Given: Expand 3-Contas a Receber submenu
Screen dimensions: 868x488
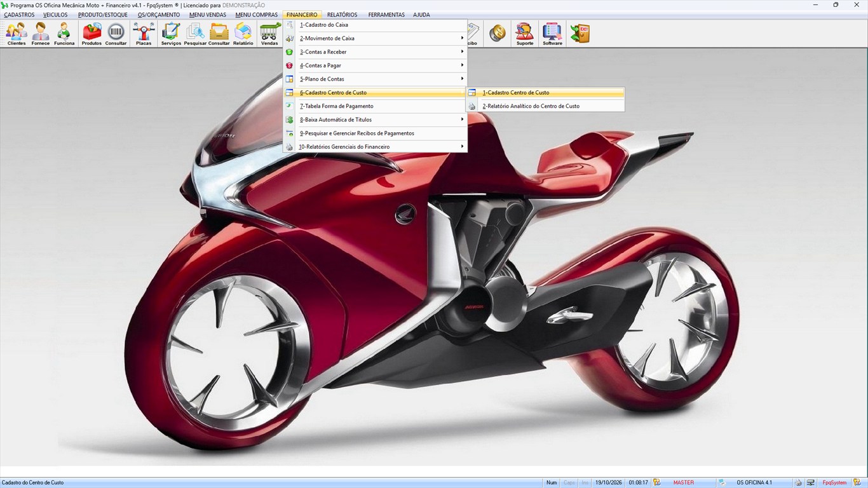Looking at the screenshot, I should [x=375, y=52].
